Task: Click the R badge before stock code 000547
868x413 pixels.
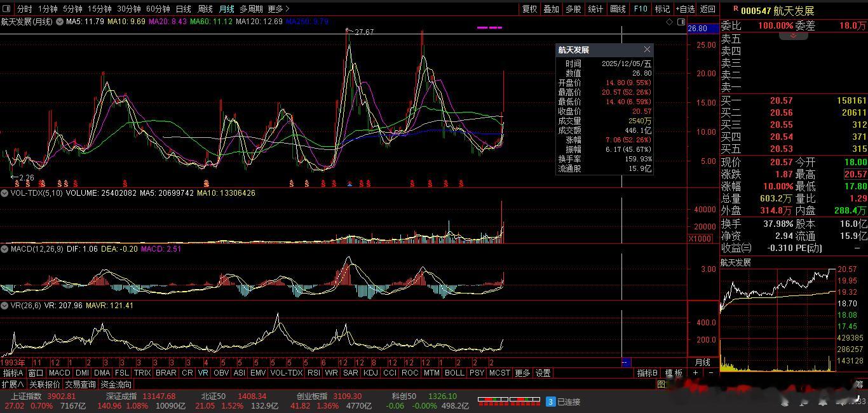Action: coord(735,9)
